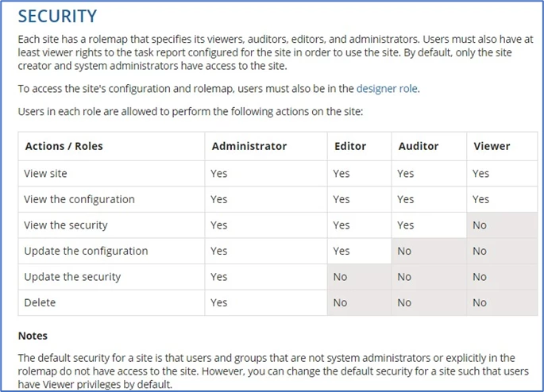The width and height of the screenshot is (544, 392).
Task: Click the Editor column header
Action: (x=350, y=146)
